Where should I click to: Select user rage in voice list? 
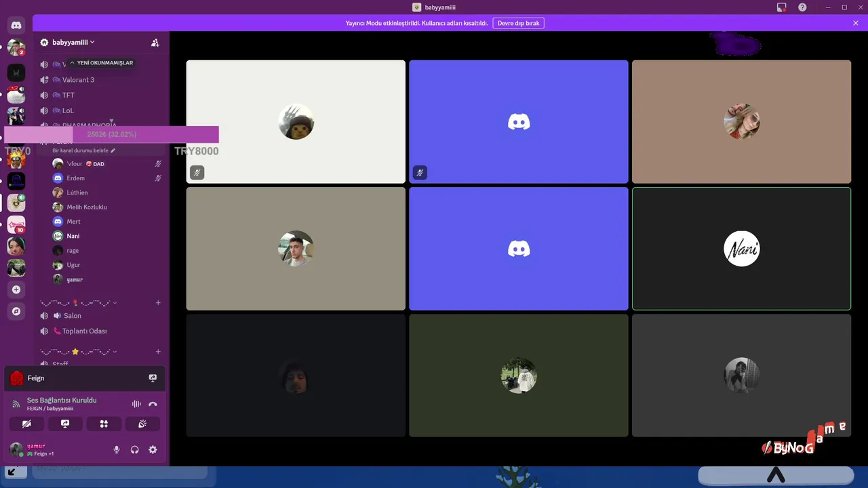pos(108,251)
